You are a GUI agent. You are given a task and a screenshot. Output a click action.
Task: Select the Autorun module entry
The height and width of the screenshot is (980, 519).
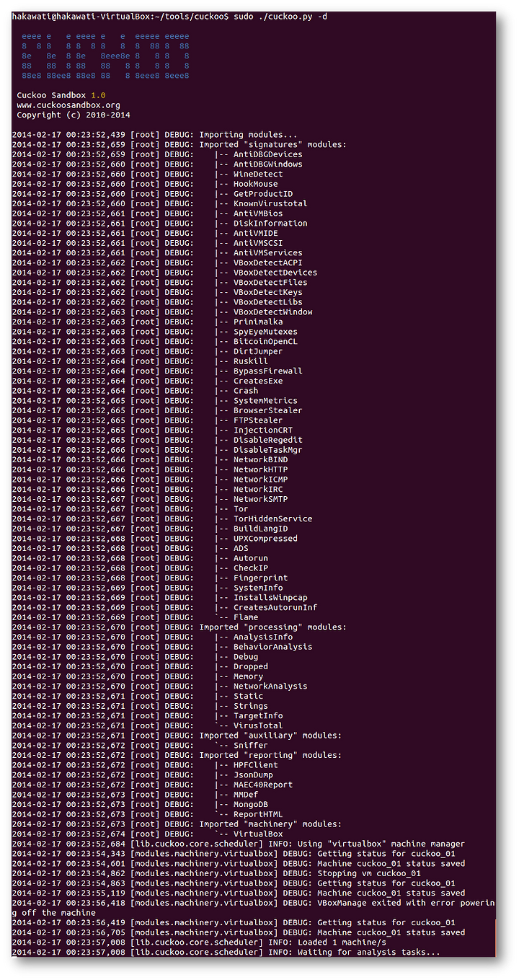click(x=251, y=558)
